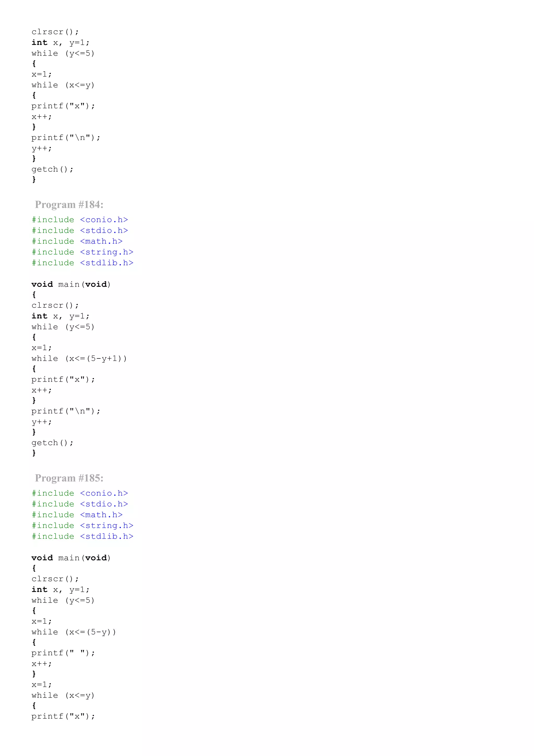Click the first "clrscr();" line on the page
Viewport: 534px width, 756px height.
55,32
